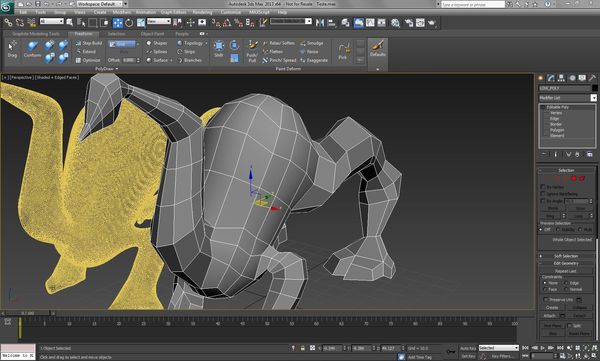Switch to the Selection ribbon tab

[x=116, y=34]
